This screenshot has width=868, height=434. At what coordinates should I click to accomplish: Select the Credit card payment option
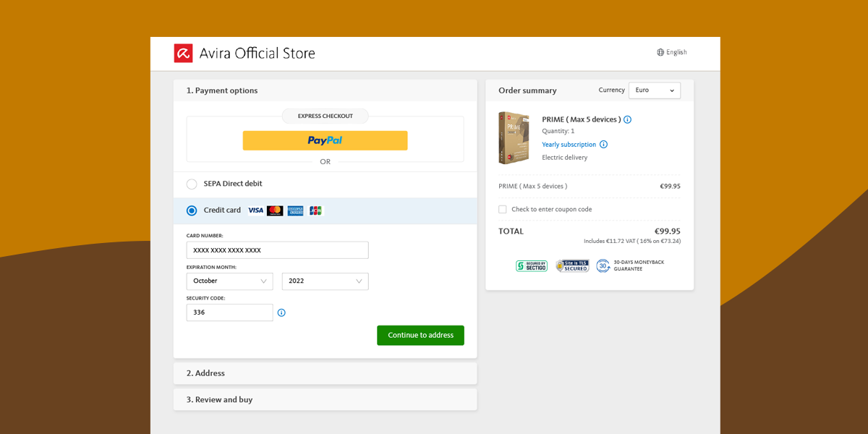pyautogui.click(x=191, y=210)
